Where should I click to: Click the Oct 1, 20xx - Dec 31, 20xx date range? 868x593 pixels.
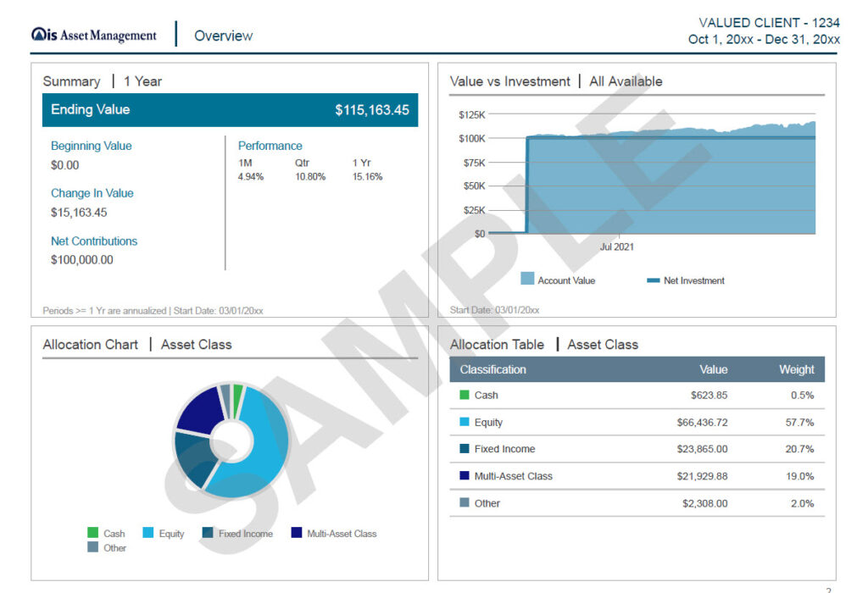pyautogui.click(x=764, y=39)
